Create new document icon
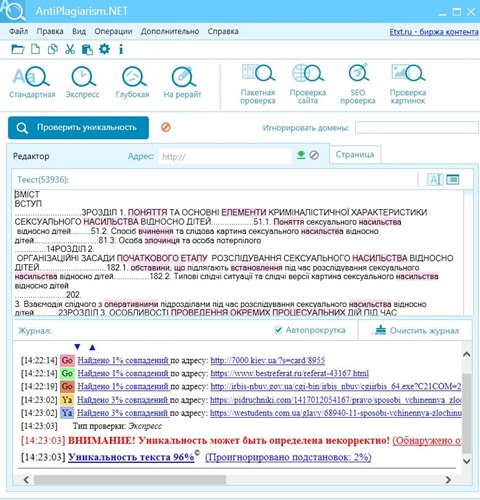Viewport: 480px width, 500px height. point(35,49)
